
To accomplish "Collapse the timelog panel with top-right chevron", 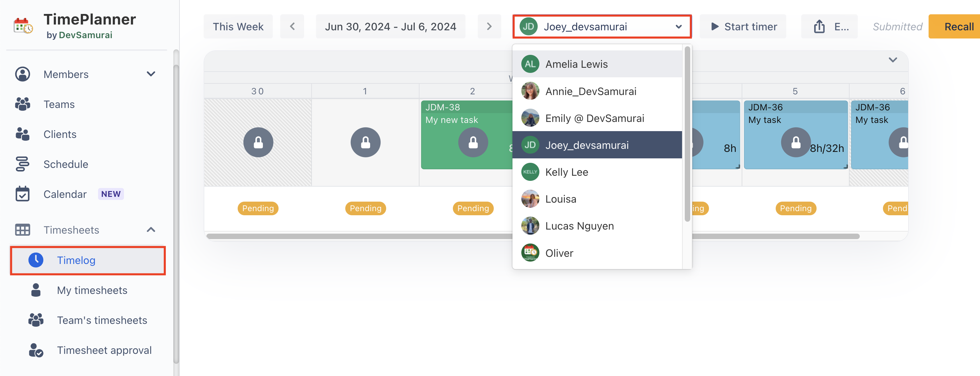I will point(892,60).
